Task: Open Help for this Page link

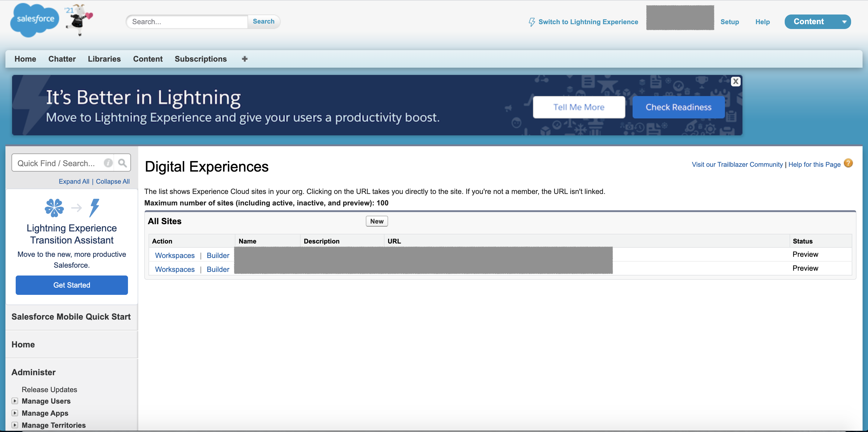Action: click(x=814, y=164)
